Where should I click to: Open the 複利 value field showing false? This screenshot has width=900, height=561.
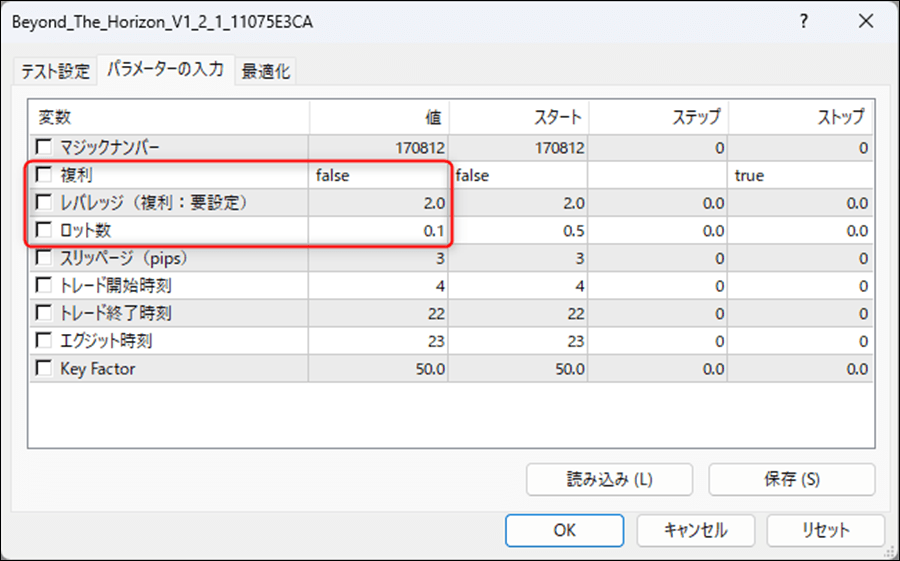tap(378, 175)
